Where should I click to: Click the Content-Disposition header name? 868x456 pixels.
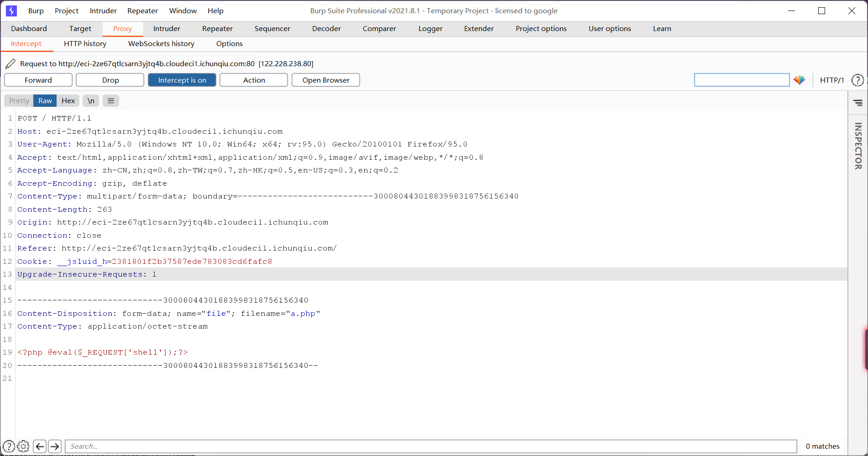point(66,313)
